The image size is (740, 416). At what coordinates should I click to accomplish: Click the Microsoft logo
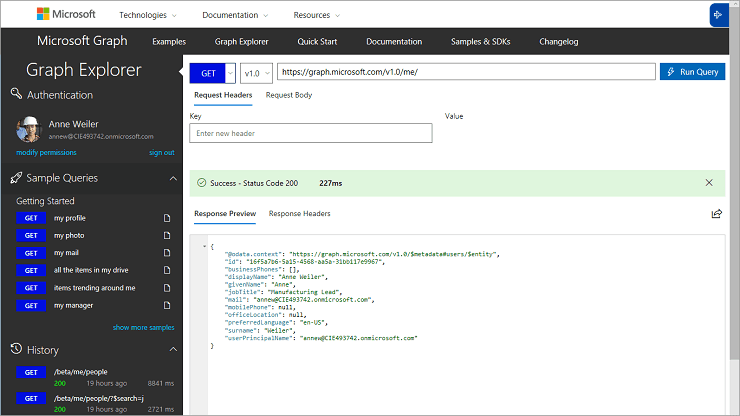tap(66, 14)
